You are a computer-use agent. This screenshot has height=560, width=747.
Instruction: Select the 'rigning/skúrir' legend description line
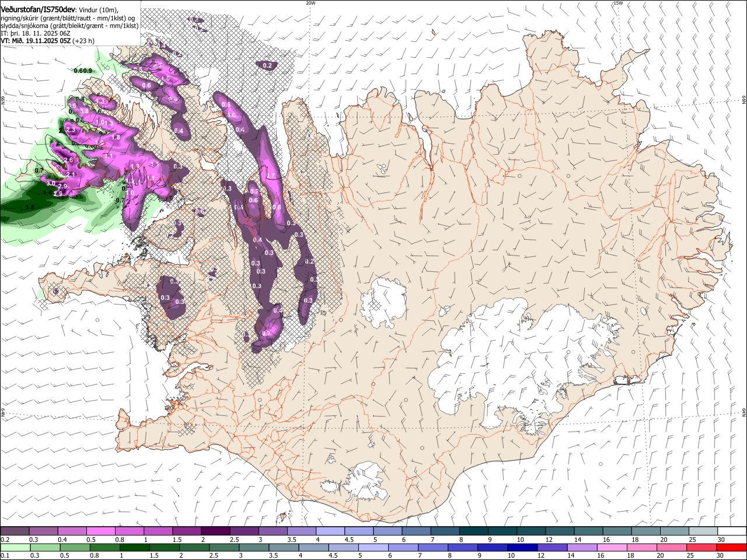click(x=68, y=18)
